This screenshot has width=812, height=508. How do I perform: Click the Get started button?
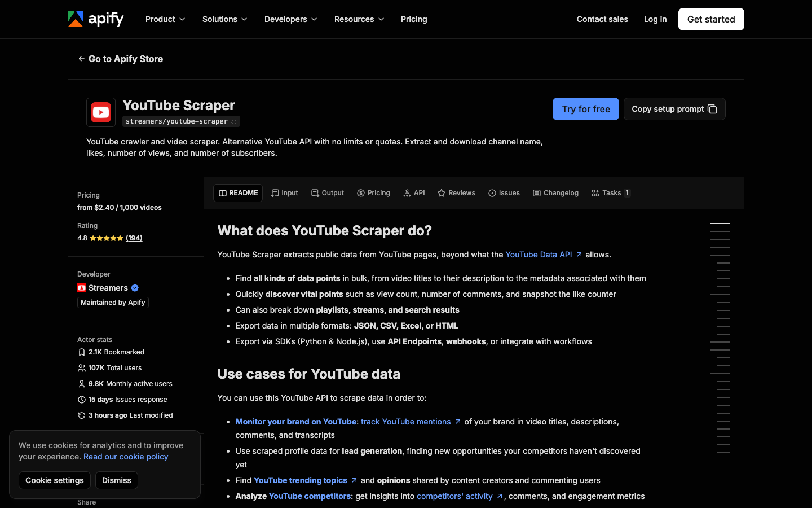711,19
